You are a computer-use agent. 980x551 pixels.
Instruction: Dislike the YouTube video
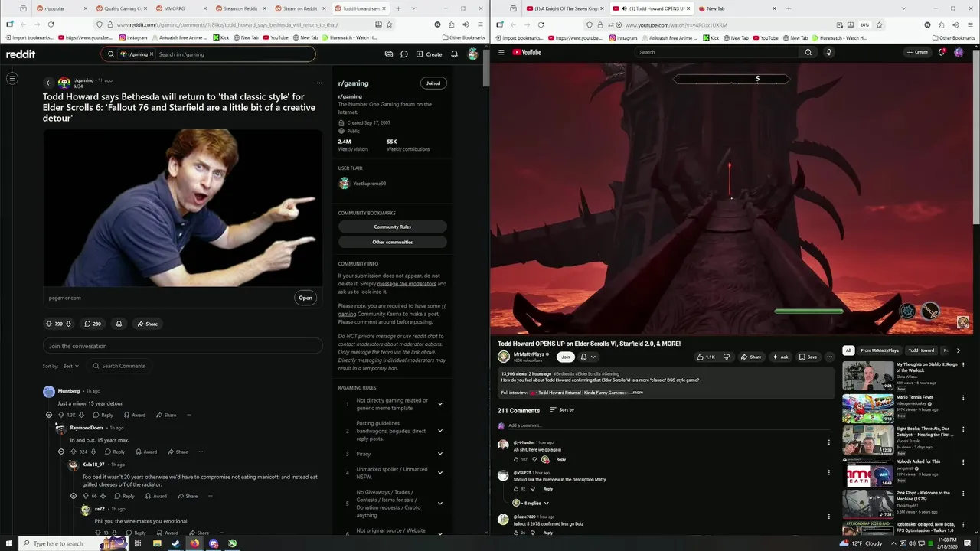[727, 357]
